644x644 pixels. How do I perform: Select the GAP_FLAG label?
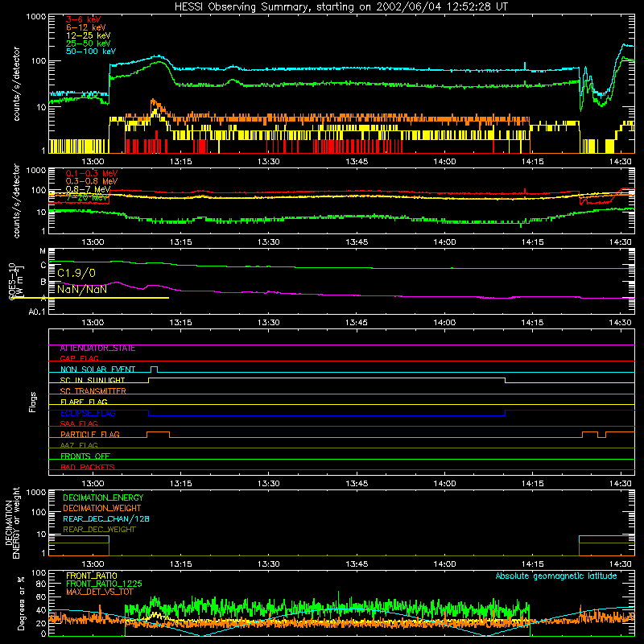[79, 358]
